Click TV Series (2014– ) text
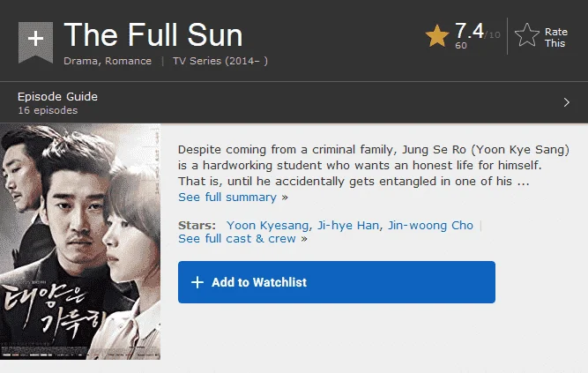 point(220,61)
